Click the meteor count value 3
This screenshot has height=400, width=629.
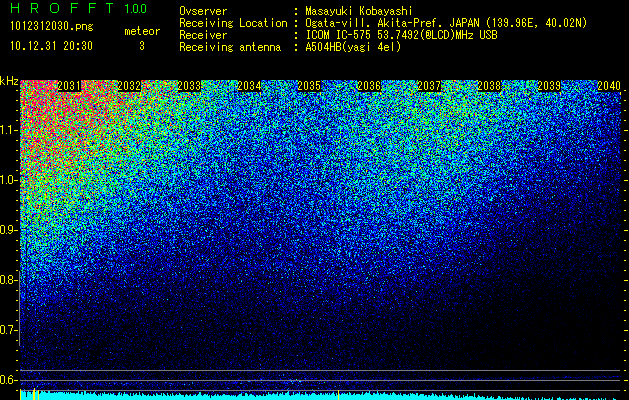142,46
